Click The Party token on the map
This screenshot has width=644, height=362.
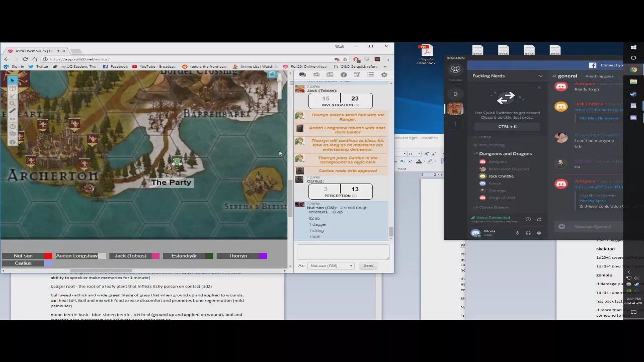(x=176, y=162)
